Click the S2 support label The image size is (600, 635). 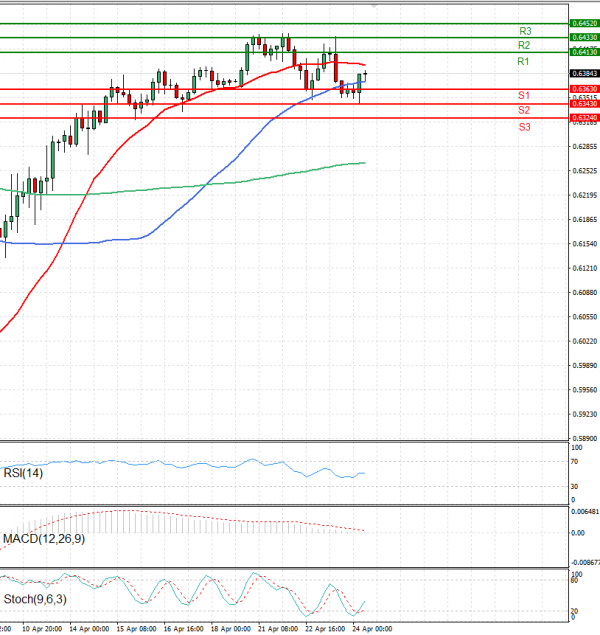coord(524,110)
